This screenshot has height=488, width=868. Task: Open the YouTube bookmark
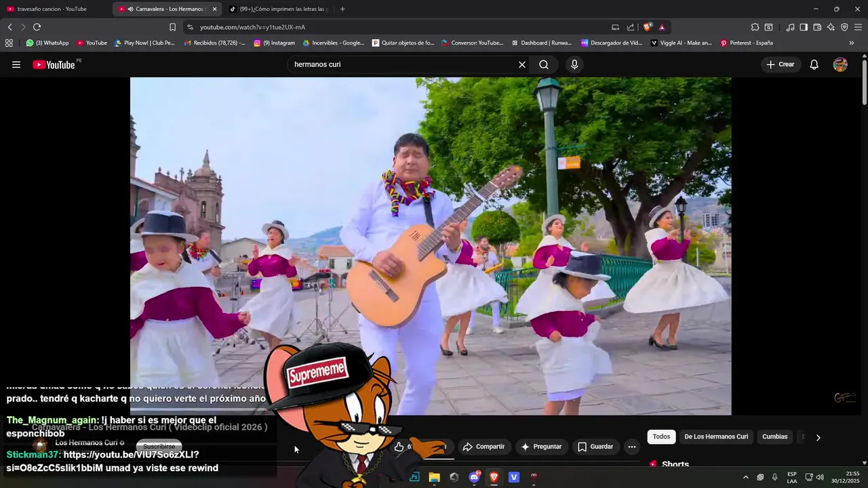(92, 43)
